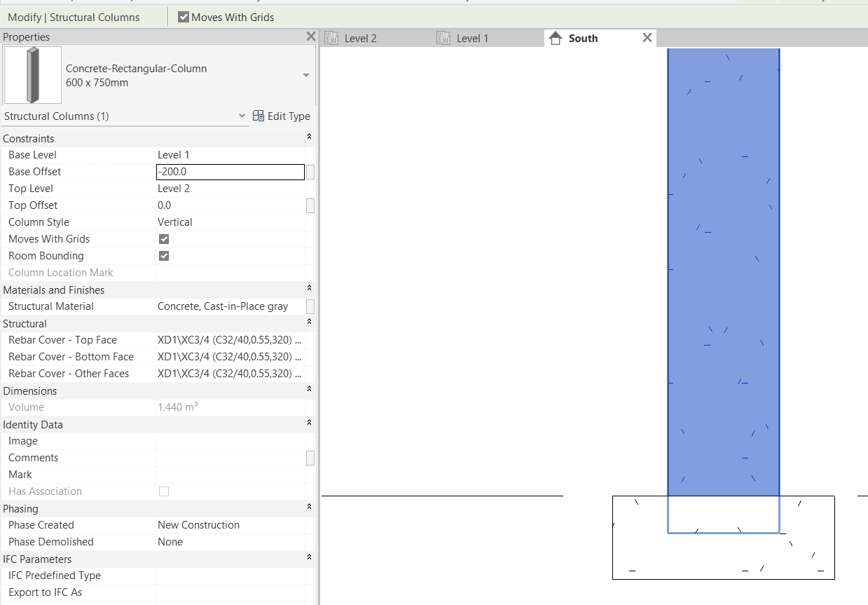Uncheck Moves With Grids on the options bar
This screenshot has width=868, height=605.
(x=184, y=17)
